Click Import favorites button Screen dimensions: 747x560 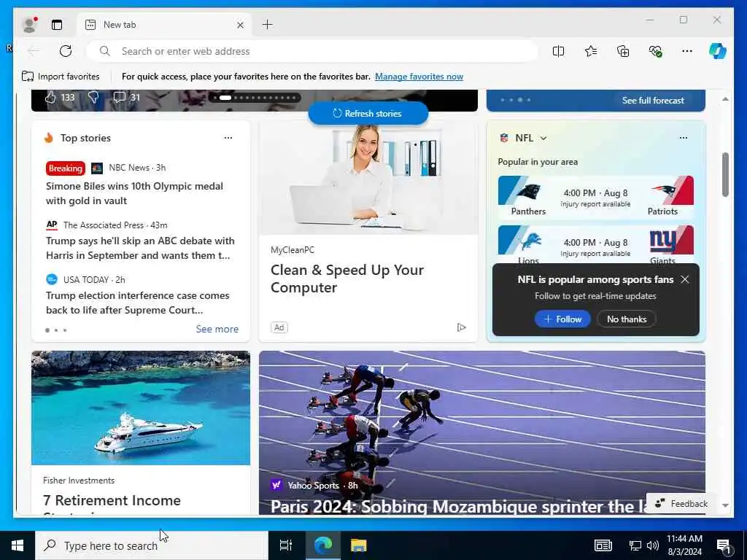[61, 76]
